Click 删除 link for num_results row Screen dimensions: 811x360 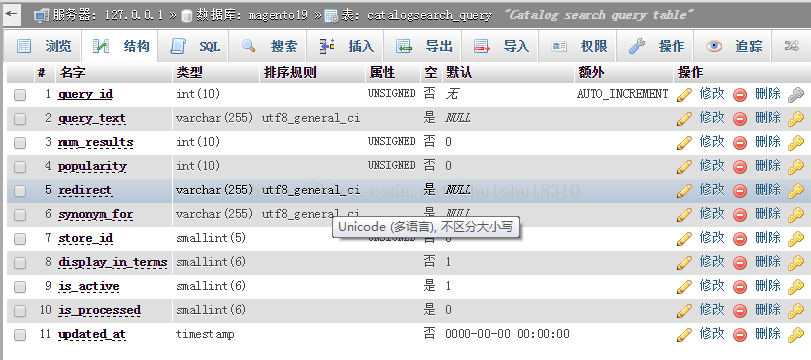point(768,142)
